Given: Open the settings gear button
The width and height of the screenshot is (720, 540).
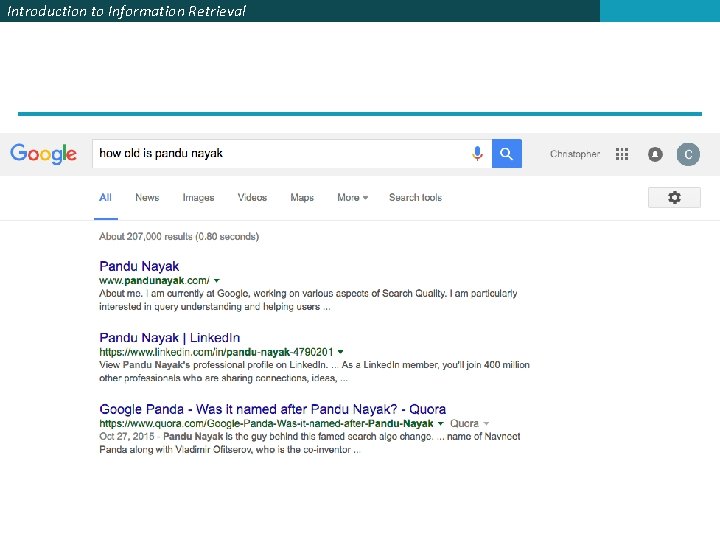Looking at the screenshot, I should click(674, 197).
